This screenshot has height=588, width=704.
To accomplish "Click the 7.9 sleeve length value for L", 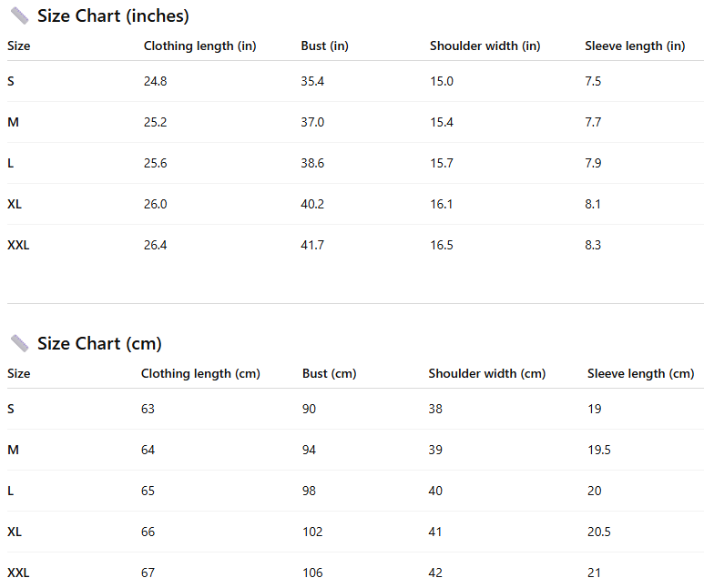I will pos(593,163).
